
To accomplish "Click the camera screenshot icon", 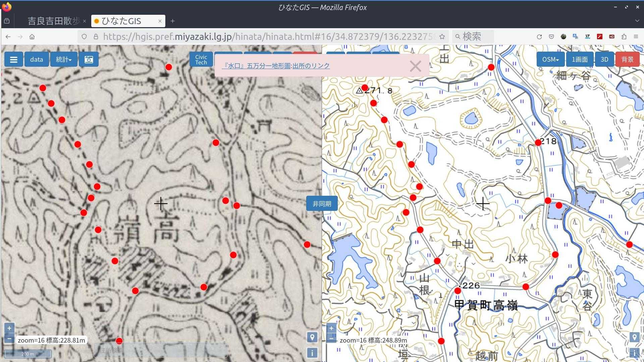I will (89, 59).
